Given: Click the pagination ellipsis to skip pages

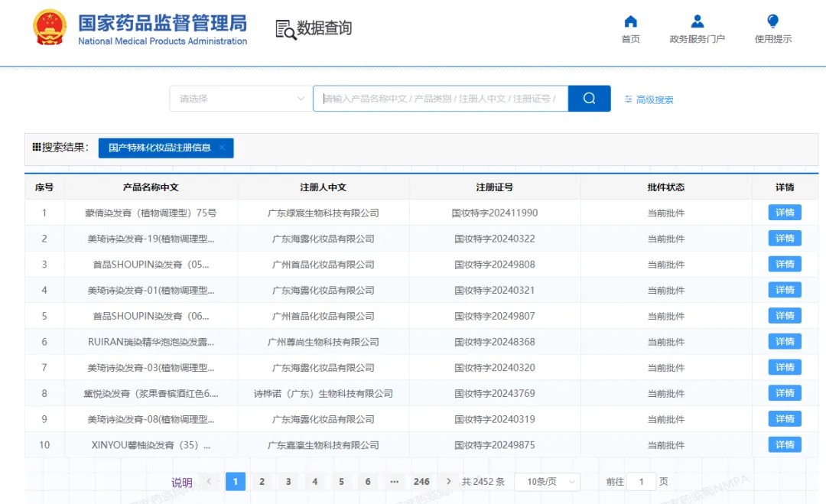Looking at the screenshot, I should [394, 481].
